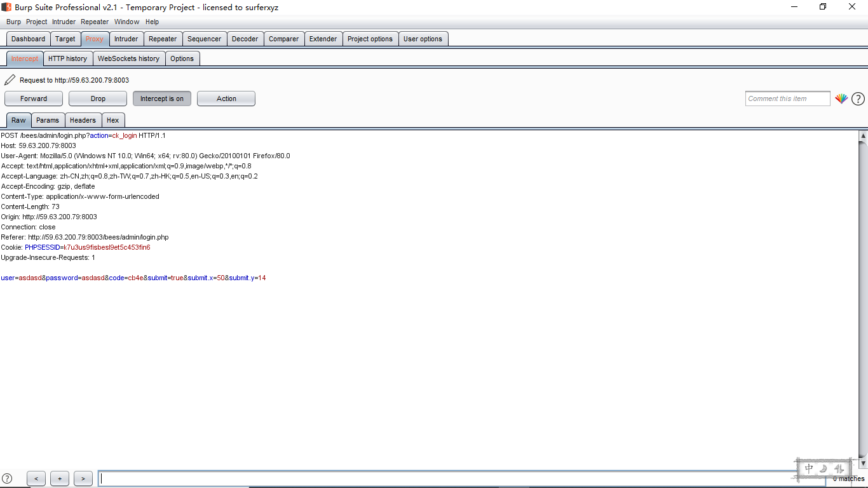Screen dimensions: 868x488
Task: Open the Comparer tab
Action: tap(283, 39)
